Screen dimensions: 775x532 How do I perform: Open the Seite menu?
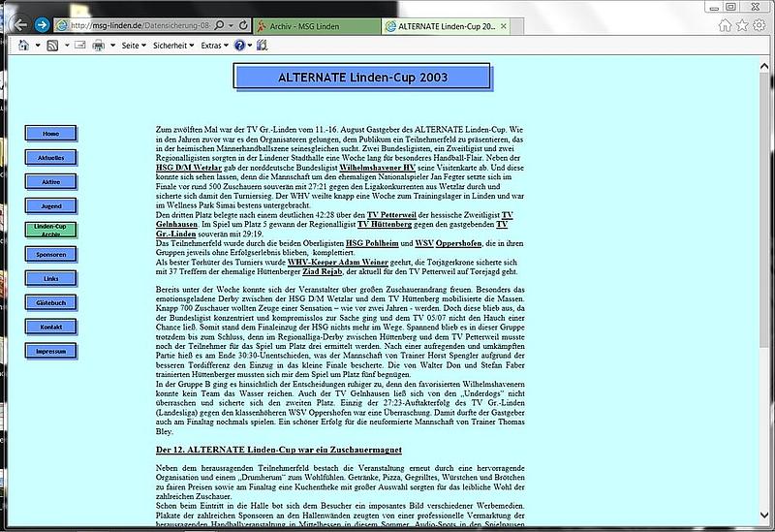[x=134, y=46]
